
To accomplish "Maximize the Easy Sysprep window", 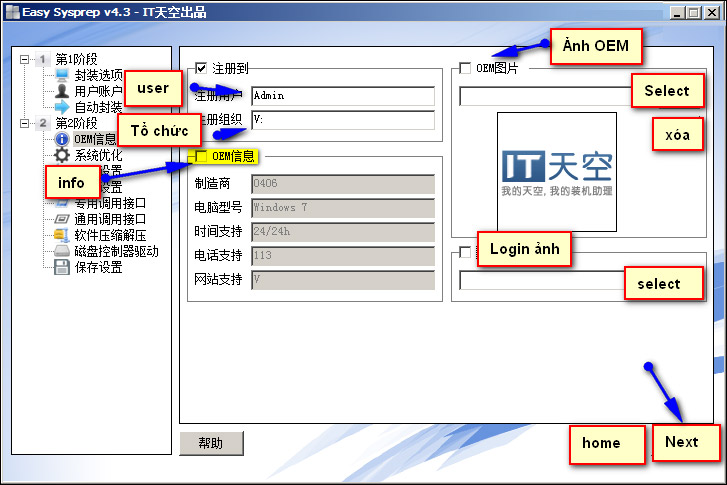I will (694, 13).
